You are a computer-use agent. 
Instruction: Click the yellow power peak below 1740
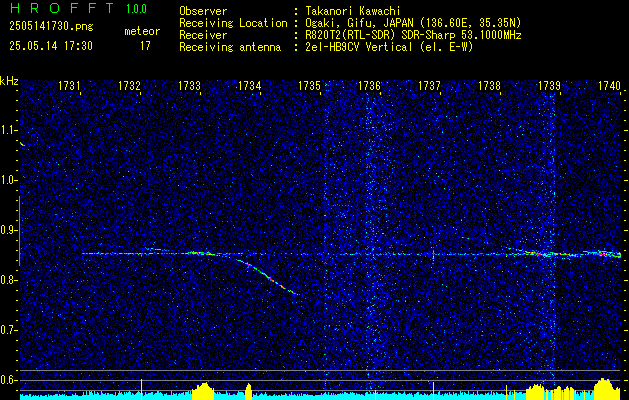pos(605,389)
